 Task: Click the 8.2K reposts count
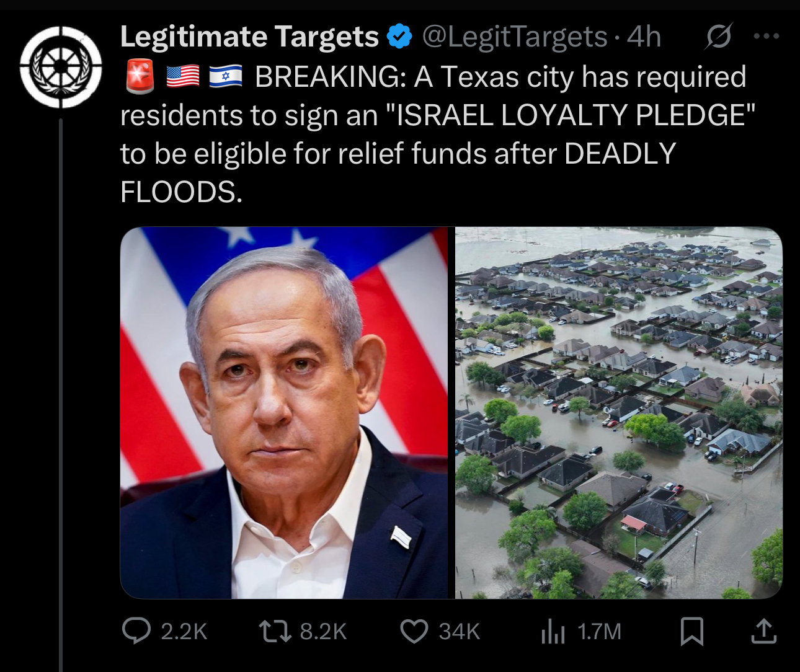click(323, 632)
